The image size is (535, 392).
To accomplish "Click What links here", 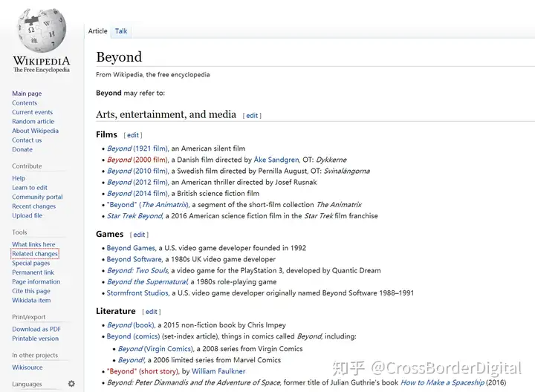I will [33, 244].
